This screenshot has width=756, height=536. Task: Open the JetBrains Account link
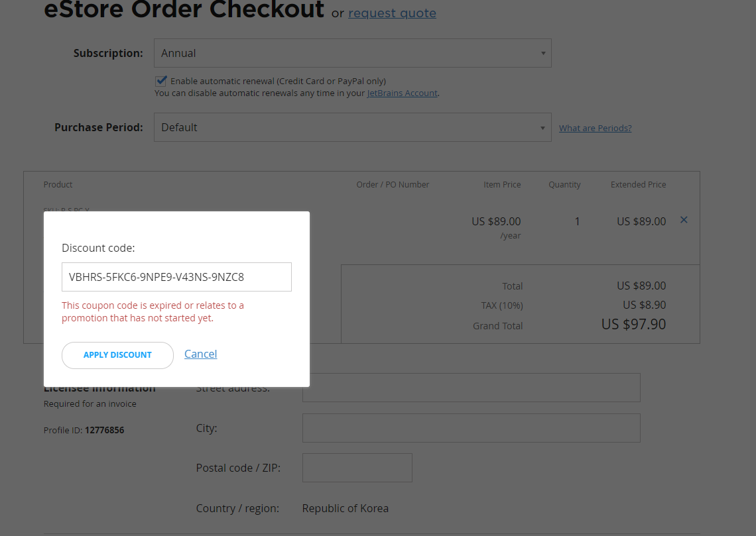[x=402, y=93]
